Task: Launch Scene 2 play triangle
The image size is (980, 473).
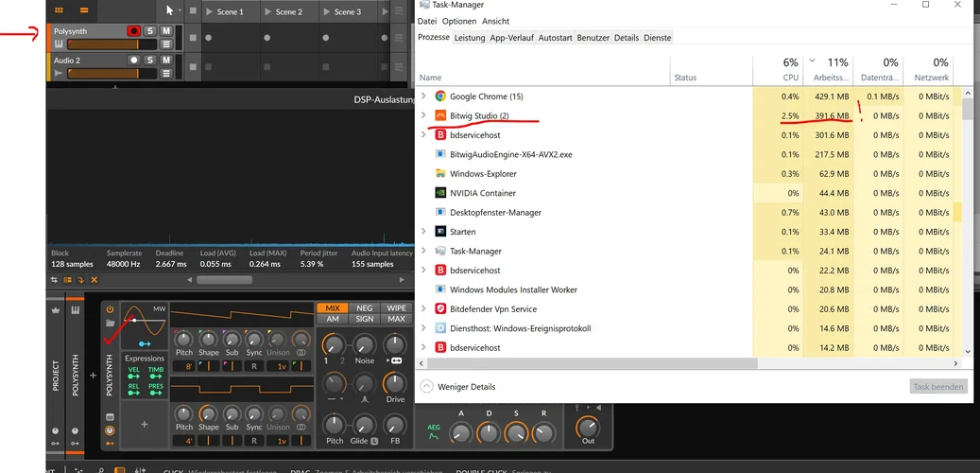Action: pyautogui.click(x=268, y=12)
